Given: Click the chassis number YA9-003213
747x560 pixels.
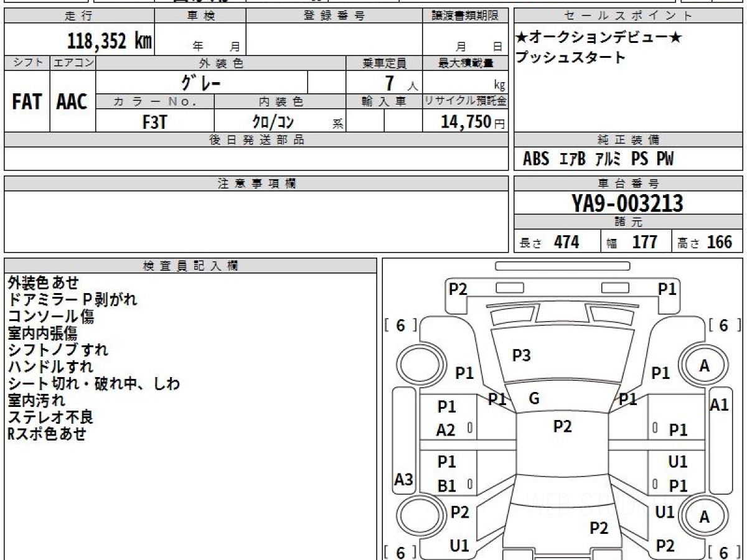Looking at the screenshot, I should [627, 203].
